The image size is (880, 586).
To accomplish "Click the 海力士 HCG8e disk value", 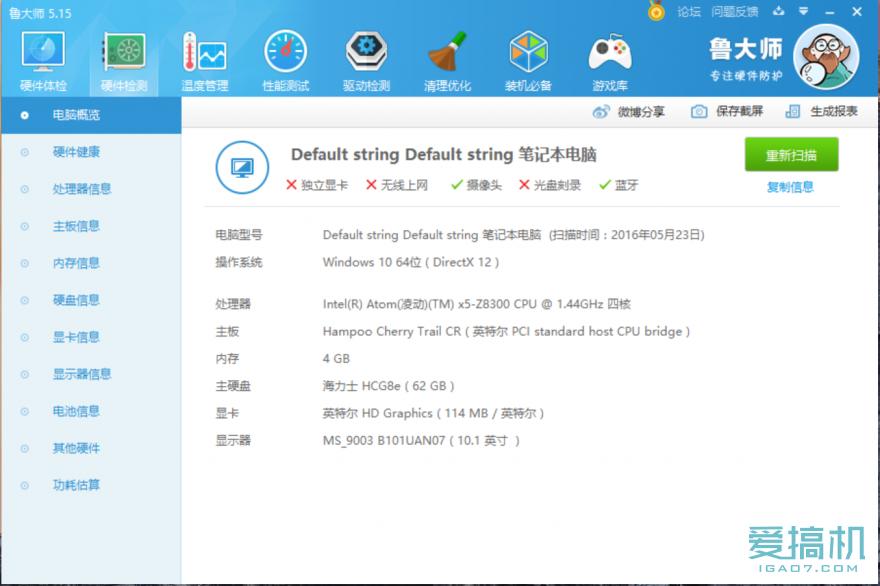I will (388, 386).
